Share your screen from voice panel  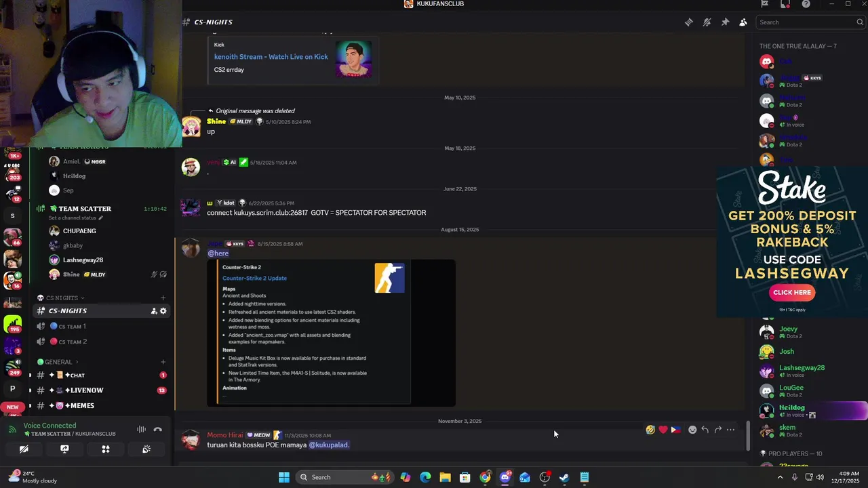64,449
